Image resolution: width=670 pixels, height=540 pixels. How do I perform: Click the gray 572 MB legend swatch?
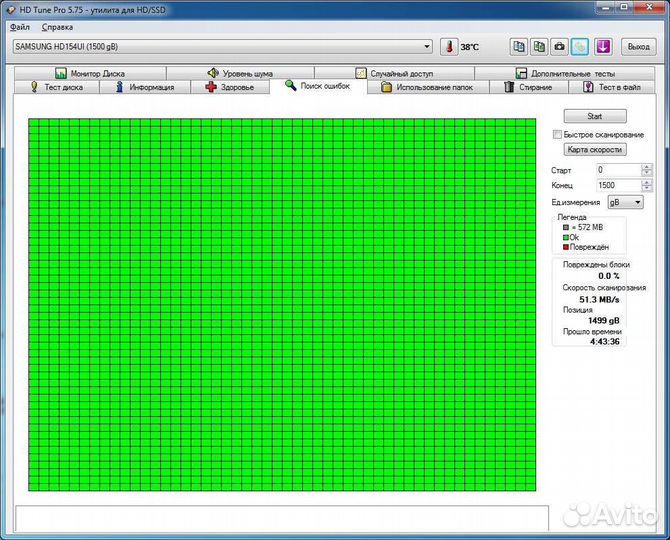[x=566, y=228]
